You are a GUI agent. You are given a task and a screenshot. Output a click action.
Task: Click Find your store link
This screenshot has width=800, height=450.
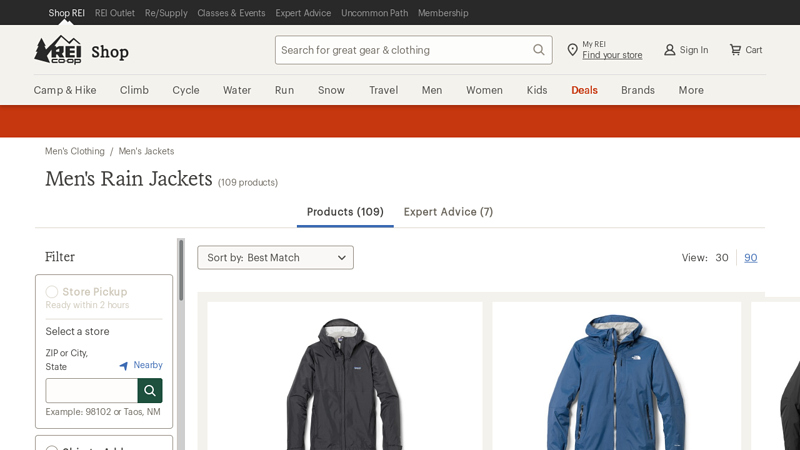click(x=612, y=55)
